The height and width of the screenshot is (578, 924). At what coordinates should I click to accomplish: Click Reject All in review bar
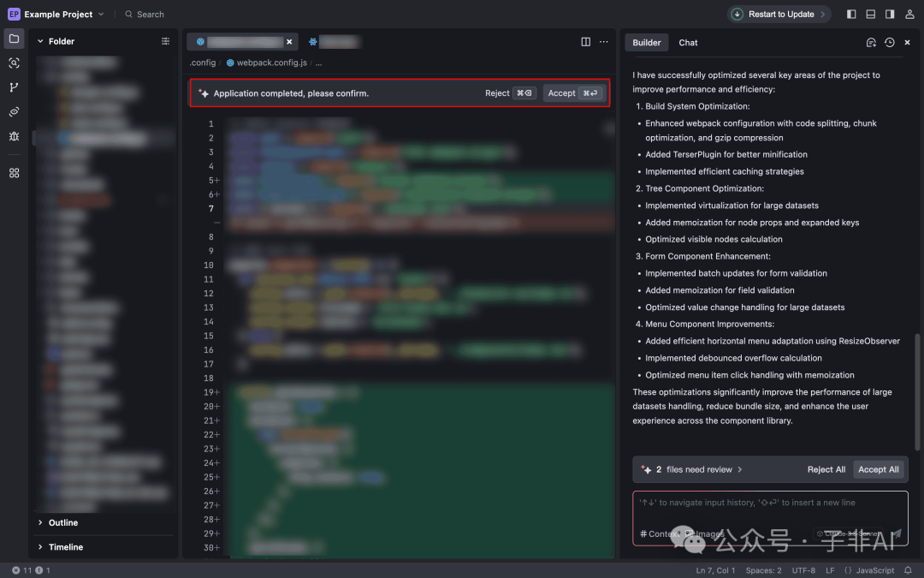point(826,469)
